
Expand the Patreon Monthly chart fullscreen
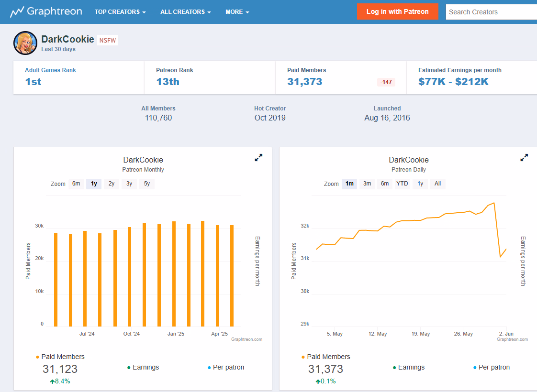258,158
